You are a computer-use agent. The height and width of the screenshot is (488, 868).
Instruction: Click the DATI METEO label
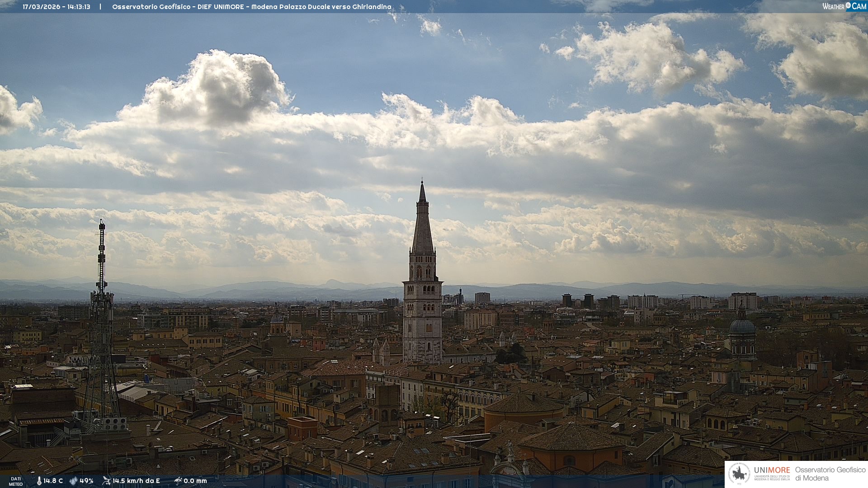16,481
